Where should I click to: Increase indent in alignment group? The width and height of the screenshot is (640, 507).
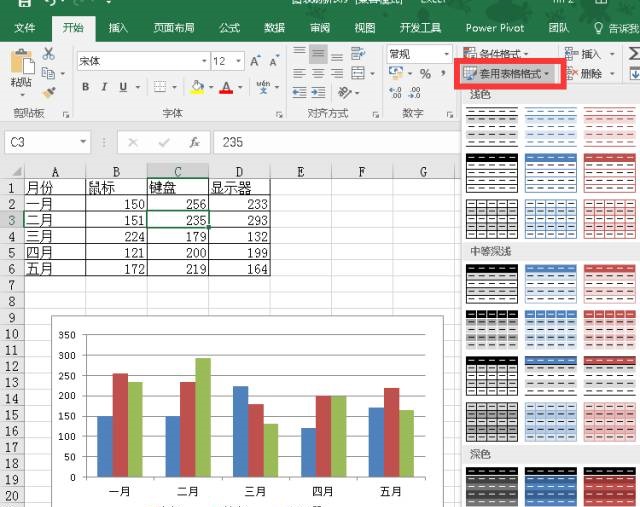click(318, 93)
